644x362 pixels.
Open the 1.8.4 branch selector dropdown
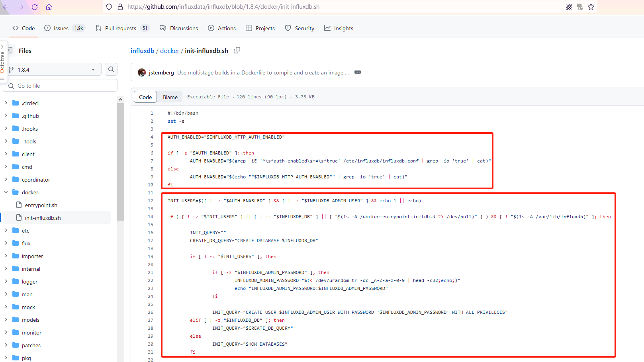pos(53,69)
